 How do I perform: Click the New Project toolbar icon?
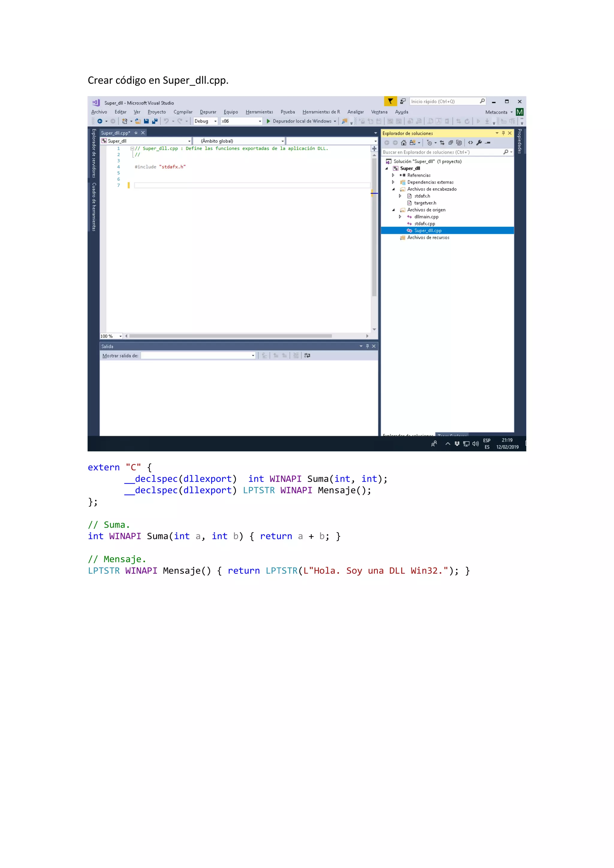(x=124, y=121)
